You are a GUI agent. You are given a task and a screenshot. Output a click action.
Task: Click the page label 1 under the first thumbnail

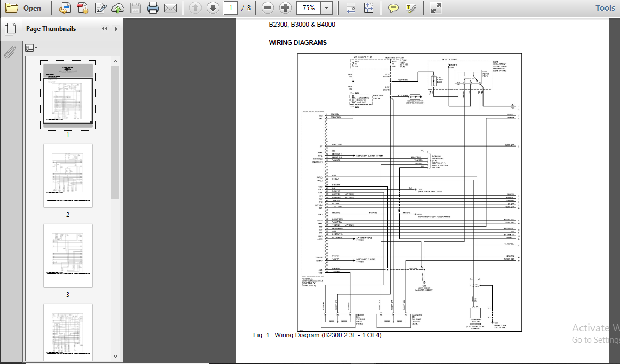[x=68, y=135]
